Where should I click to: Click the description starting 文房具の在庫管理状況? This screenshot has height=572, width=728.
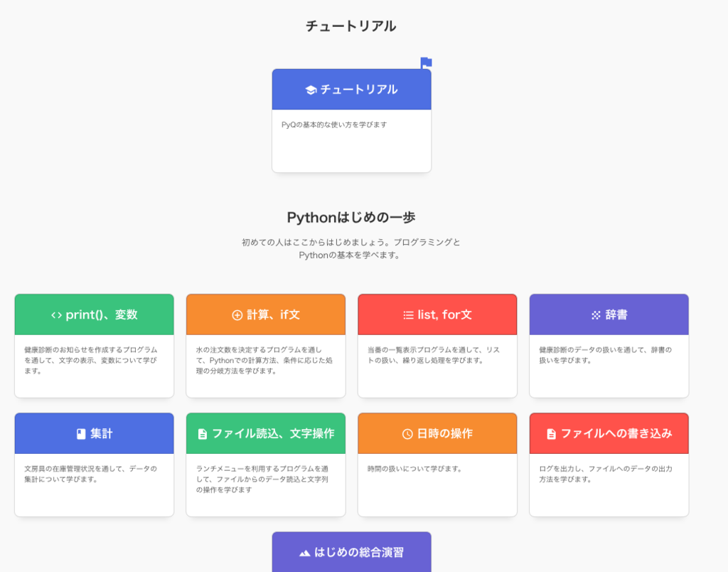point(91,474)
